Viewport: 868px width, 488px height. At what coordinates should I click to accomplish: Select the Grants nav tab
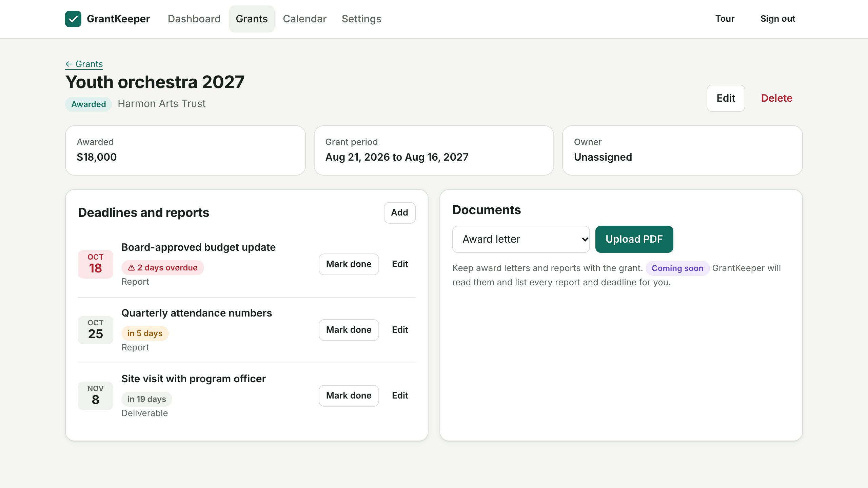pos(252,19)
